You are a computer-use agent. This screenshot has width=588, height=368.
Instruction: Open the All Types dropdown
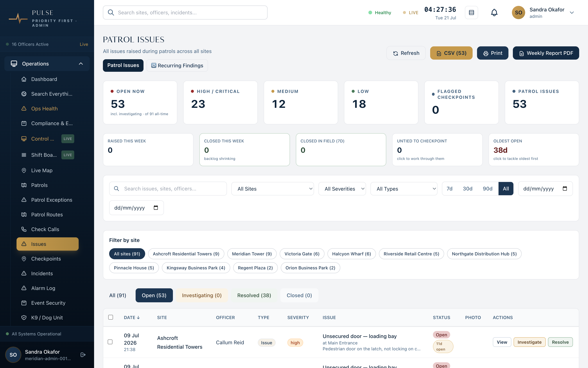pyautogui.click(x=404, y=189)
